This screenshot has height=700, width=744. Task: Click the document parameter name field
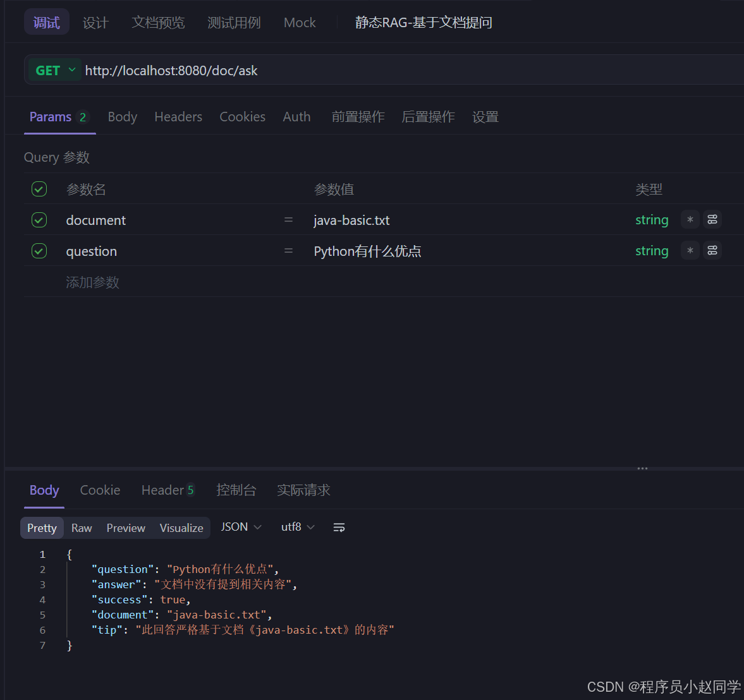[x=96, y=220]
